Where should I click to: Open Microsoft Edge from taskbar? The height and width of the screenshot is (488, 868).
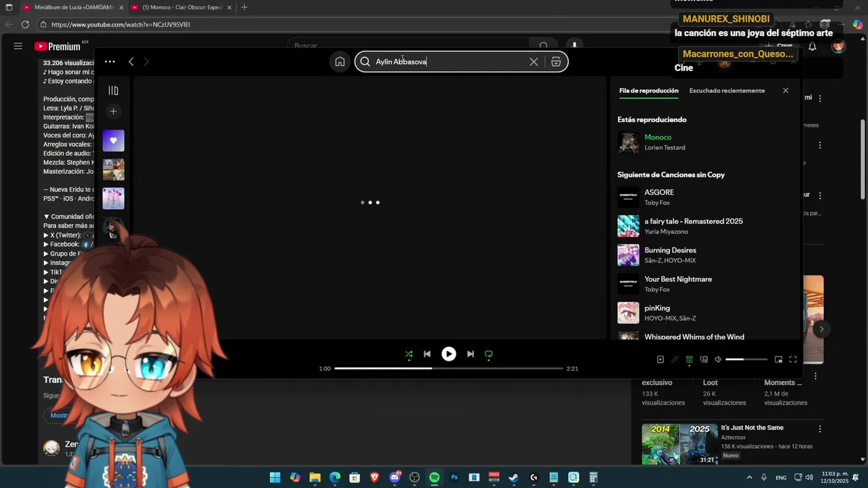335,478
